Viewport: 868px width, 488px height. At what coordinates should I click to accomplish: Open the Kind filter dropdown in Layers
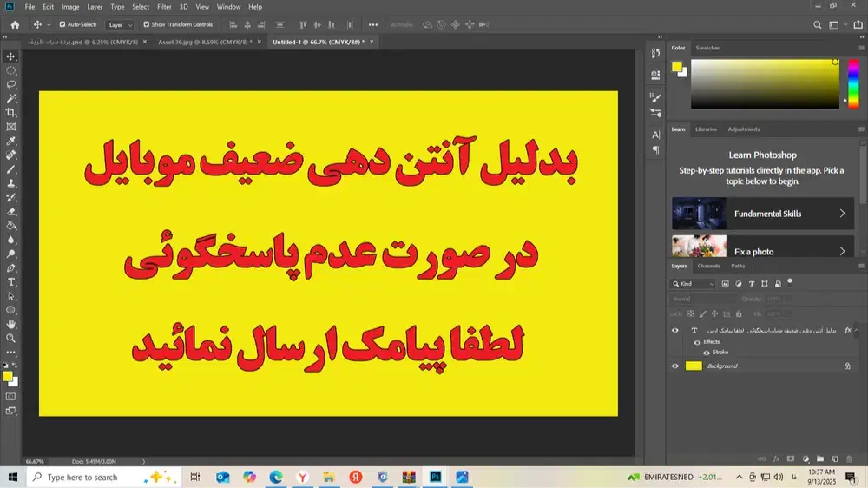pyautogui.click(x=693, y=284)
